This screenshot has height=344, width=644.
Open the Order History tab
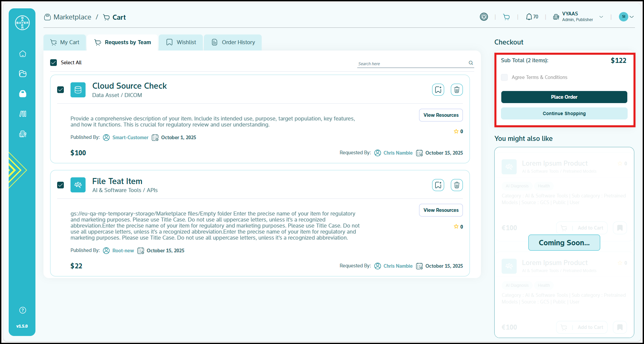233,42
